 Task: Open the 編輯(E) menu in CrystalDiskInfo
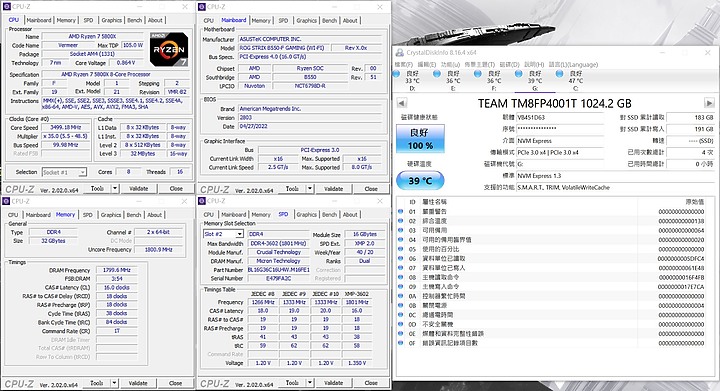pyautogui.click(x=427, y=65)
